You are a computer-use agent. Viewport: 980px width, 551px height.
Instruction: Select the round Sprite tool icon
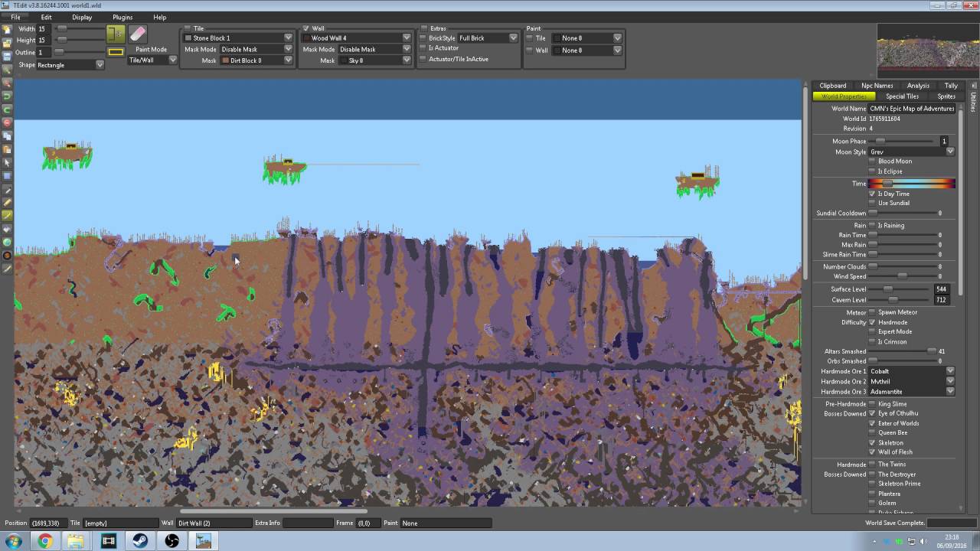pyautogui.click(x=7, y=256)
